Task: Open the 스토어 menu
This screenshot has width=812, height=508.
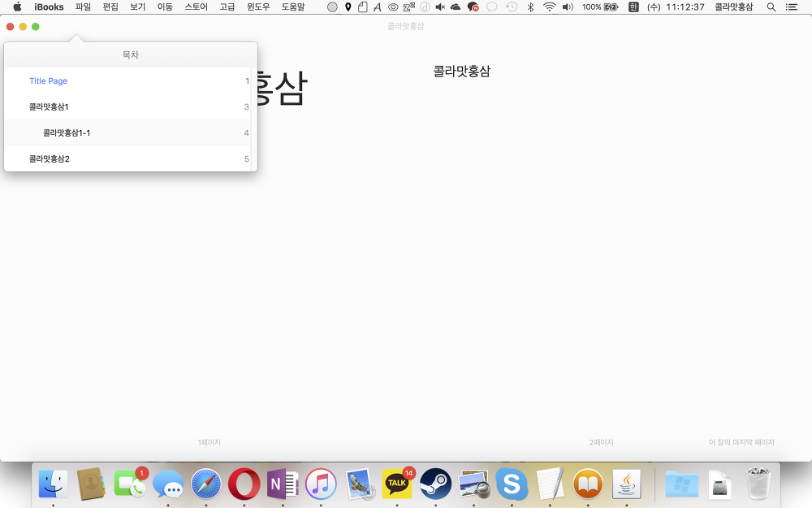Action: [x=196, y=7]
